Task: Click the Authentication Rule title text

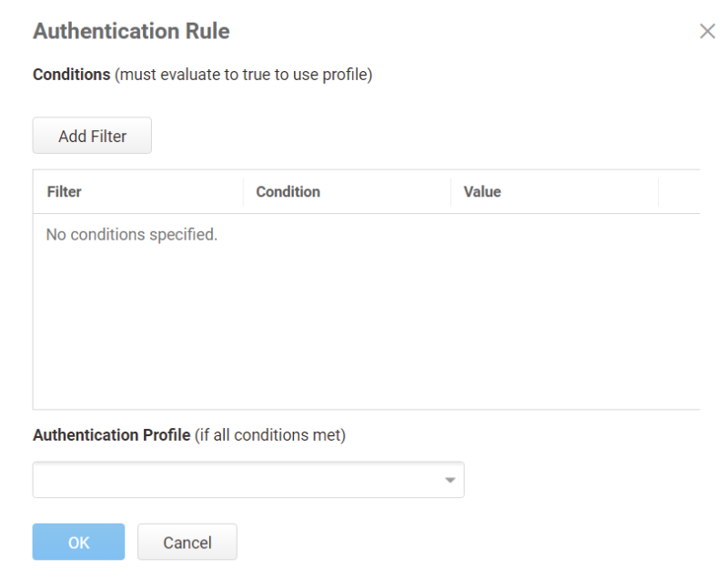Action: (x=131, y=32)
